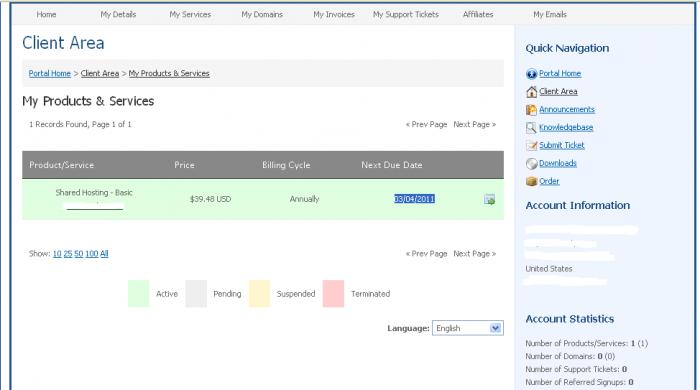The image size is (700, 390).
Task: Open Submit Ticket link
Action: pyautogui.click(x=562, y=145)
